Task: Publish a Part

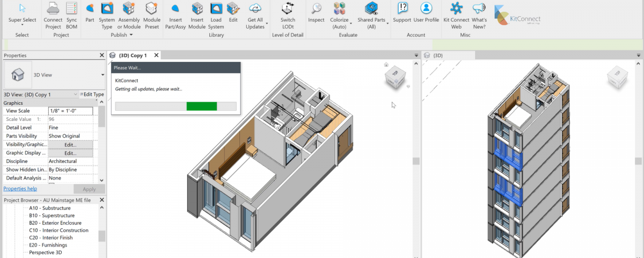Action: 90,13
